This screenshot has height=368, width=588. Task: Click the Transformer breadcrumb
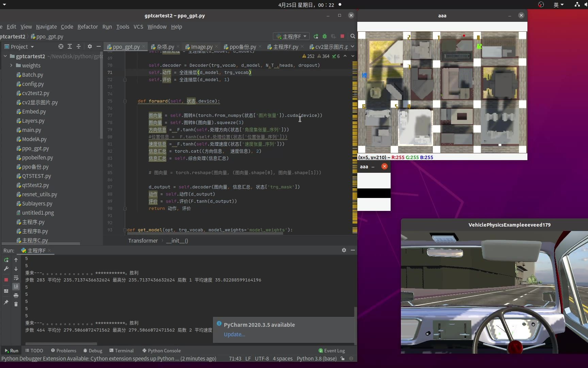[143, 241]
